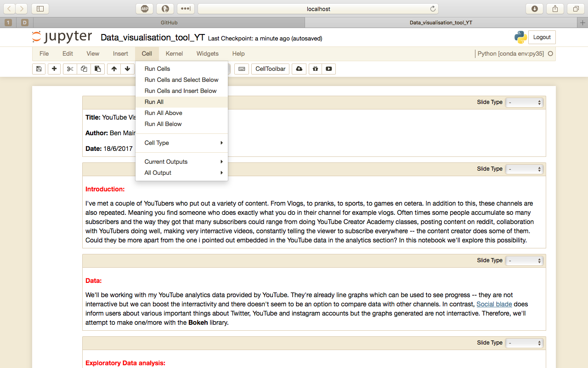Open the Edit menu
Screen dimensions: 588x368
click(68, 54)
